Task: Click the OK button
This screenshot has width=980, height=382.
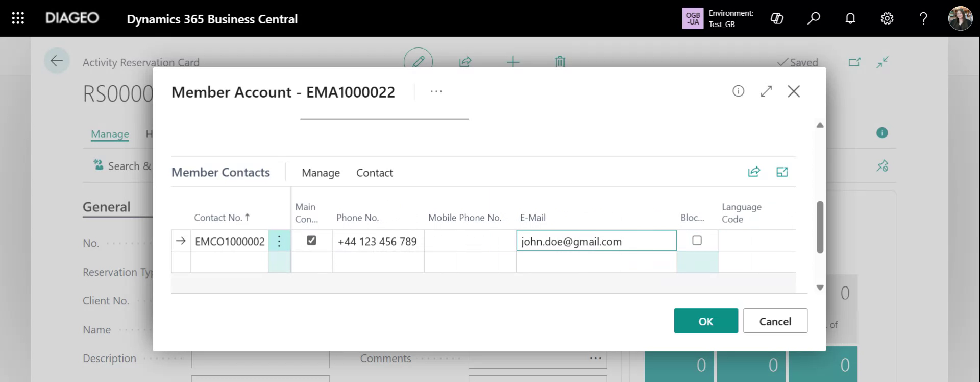Action: [706, 321]
